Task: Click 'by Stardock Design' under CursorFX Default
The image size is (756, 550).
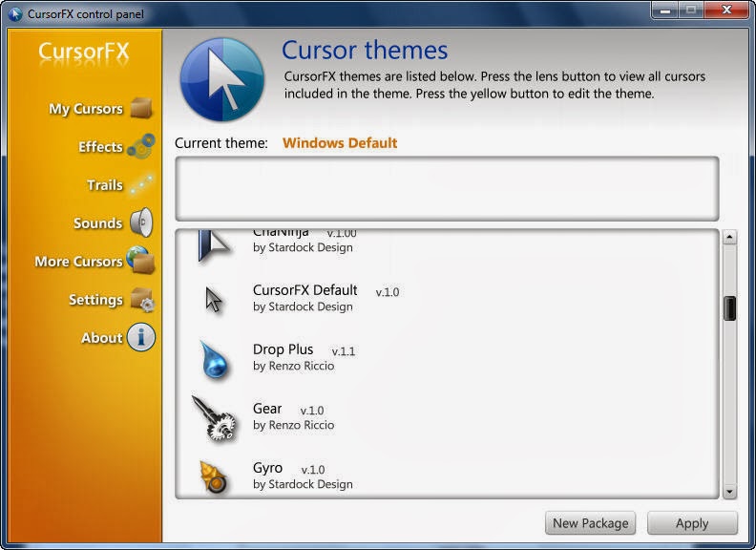Action: 303,307
